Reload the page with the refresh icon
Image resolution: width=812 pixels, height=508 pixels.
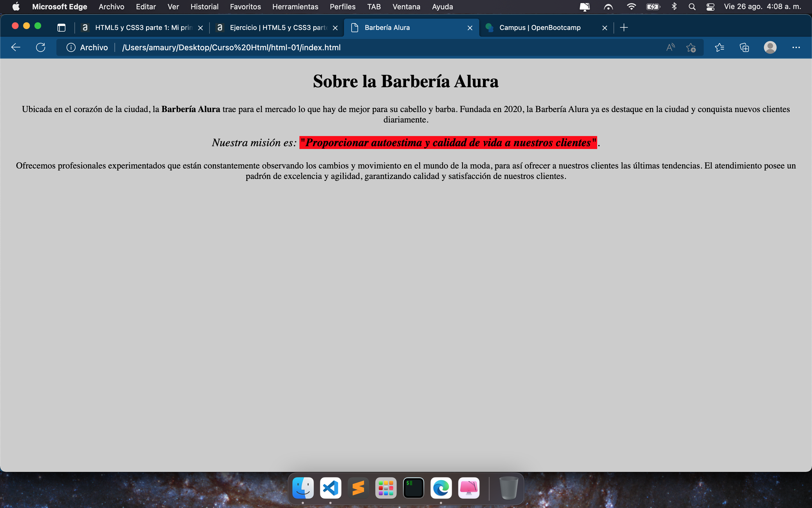tap(41, 47)
